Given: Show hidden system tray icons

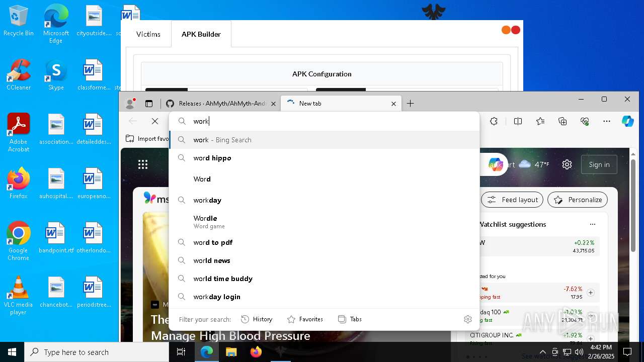Looking at the screenshot, I should pyautogui.click(x=542, y=352).
